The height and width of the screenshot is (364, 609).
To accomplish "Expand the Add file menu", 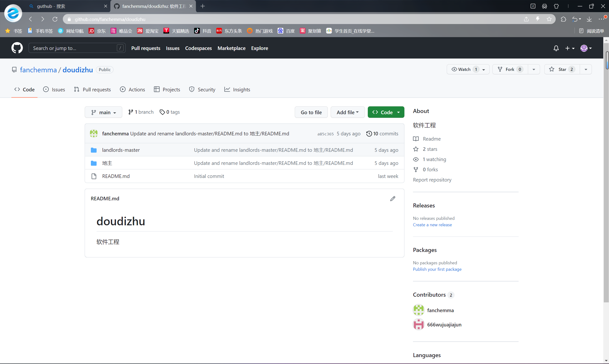I will [x=347, y=112].
